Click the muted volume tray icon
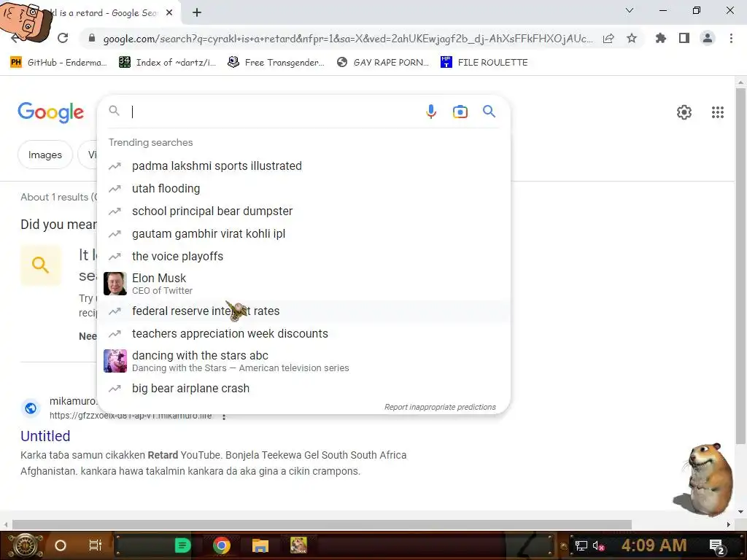The width and height of the screenshot is (747, 560). [x=598, y=546]
